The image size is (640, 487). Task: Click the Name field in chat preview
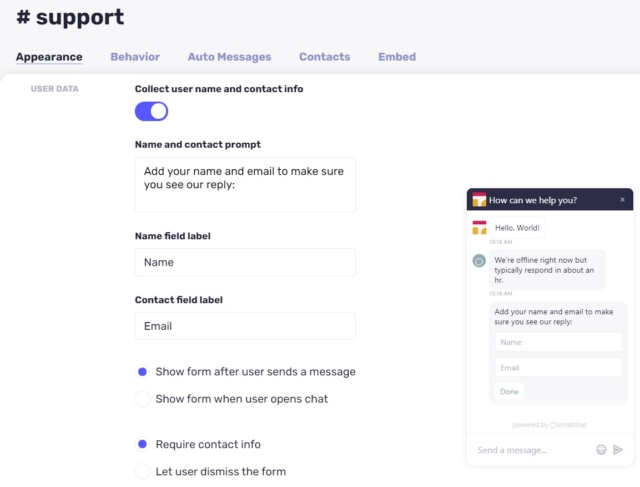(x=558, y=342)
